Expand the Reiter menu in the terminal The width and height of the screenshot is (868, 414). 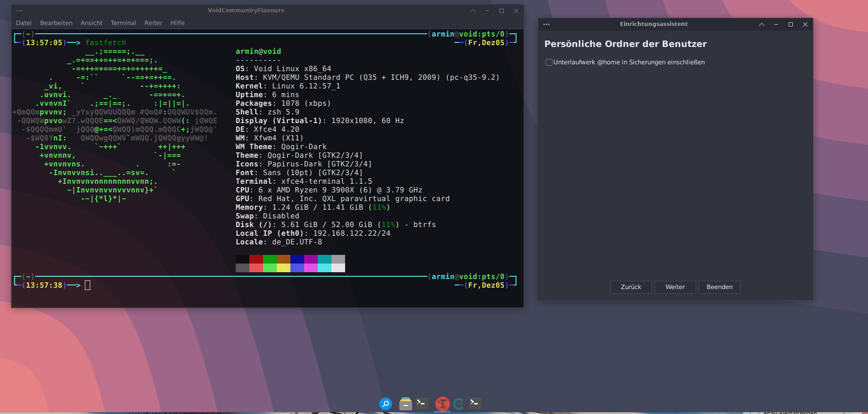pyautogui.click(x=153, y=23)
